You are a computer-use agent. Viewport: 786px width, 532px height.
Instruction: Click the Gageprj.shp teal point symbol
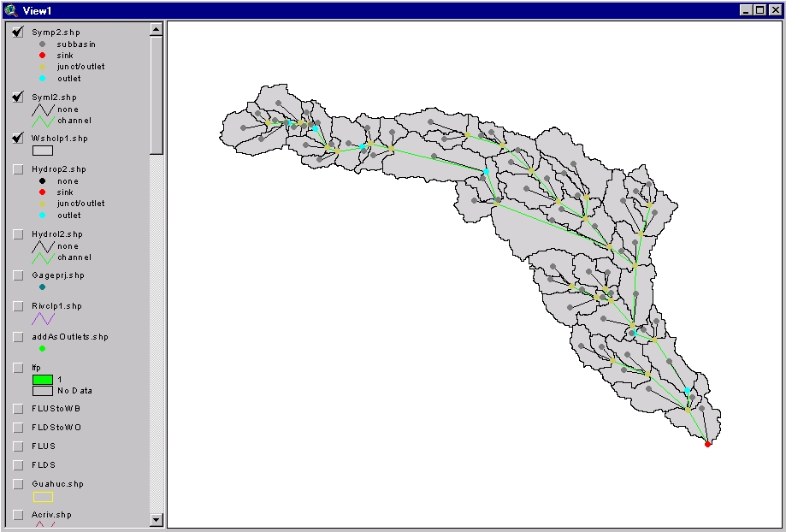coord(42,287)
